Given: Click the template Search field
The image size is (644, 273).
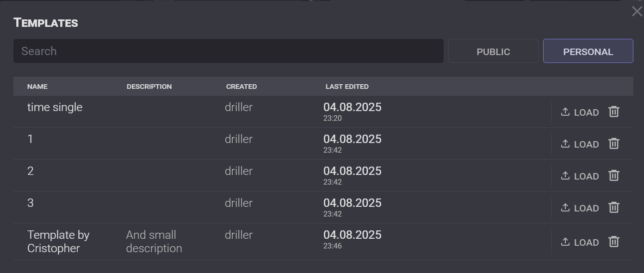Looking at the screenshot, I should [228, 51].
